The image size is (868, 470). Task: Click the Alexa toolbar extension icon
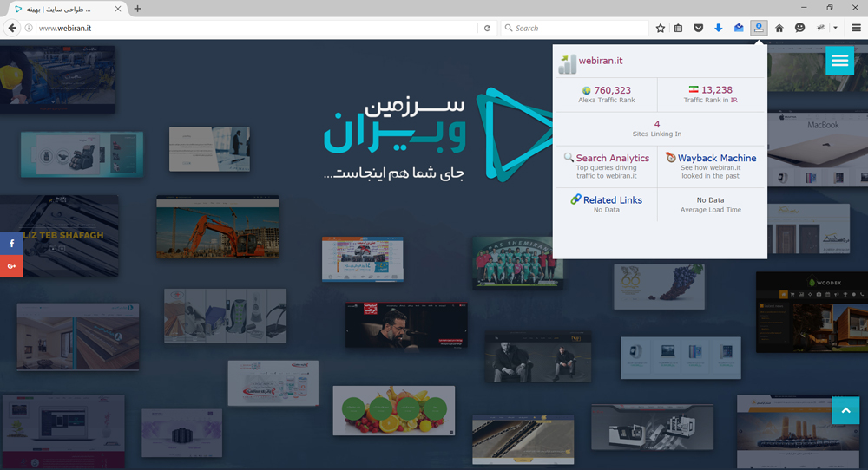click(x=759, y=28)
